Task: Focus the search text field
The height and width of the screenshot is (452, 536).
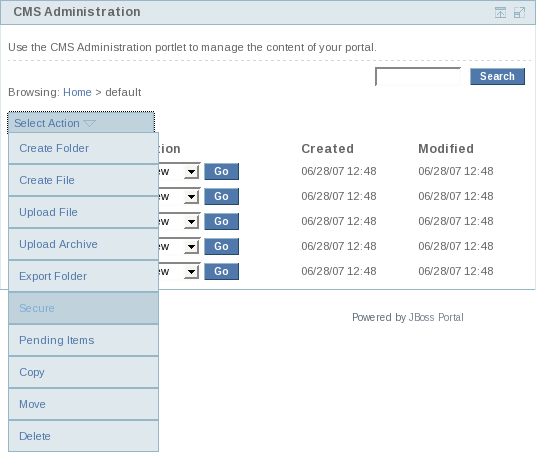Action: 418,76
